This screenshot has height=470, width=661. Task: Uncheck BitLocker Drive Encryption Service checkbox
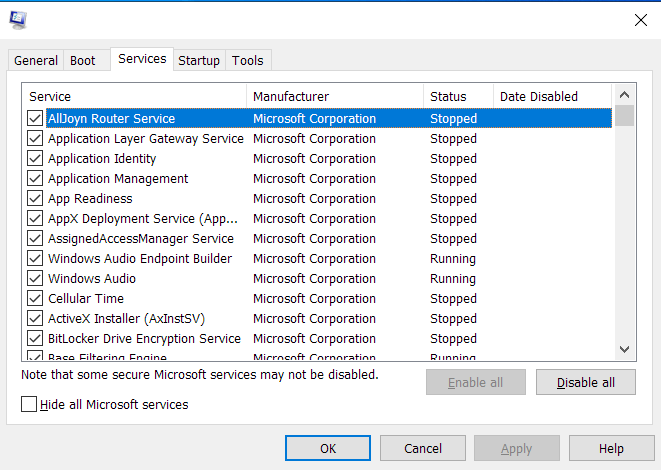[x=35, y=339]
